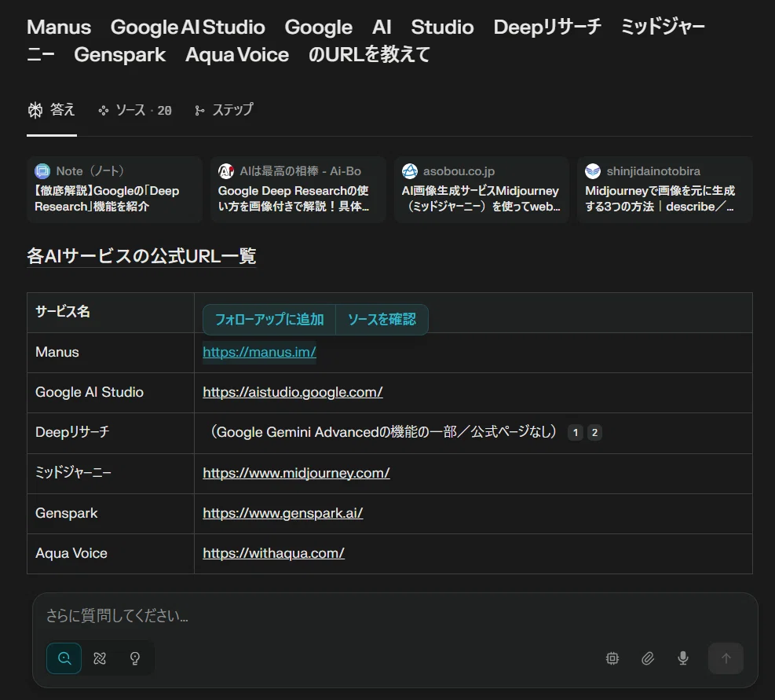Click citation badge 1 in Deepリサーチ row

[576, 432]
